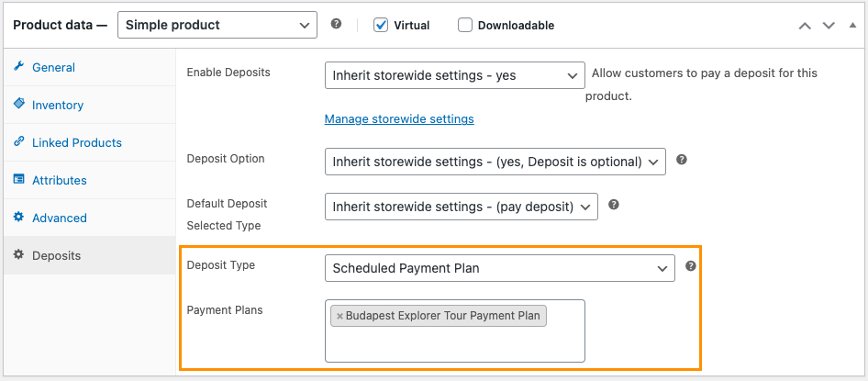
Task: Click the Enable Deposits label
Action: coord(228,73)
